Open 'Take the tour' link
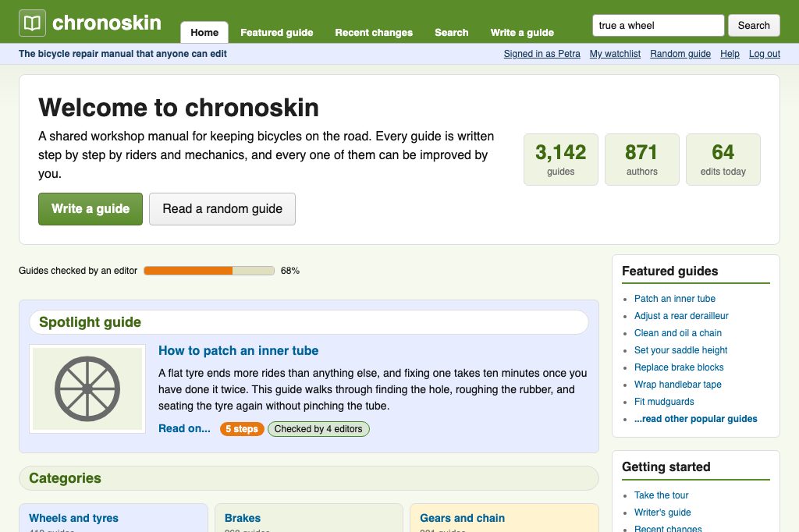 click(x=661, y=495)
